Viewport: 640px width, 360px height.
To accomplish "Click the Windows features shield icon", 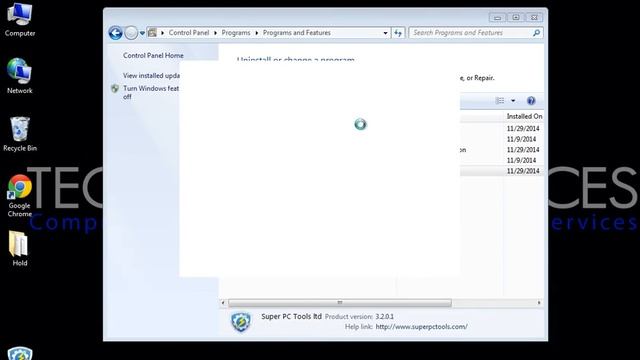I will [x=115, y=89].
